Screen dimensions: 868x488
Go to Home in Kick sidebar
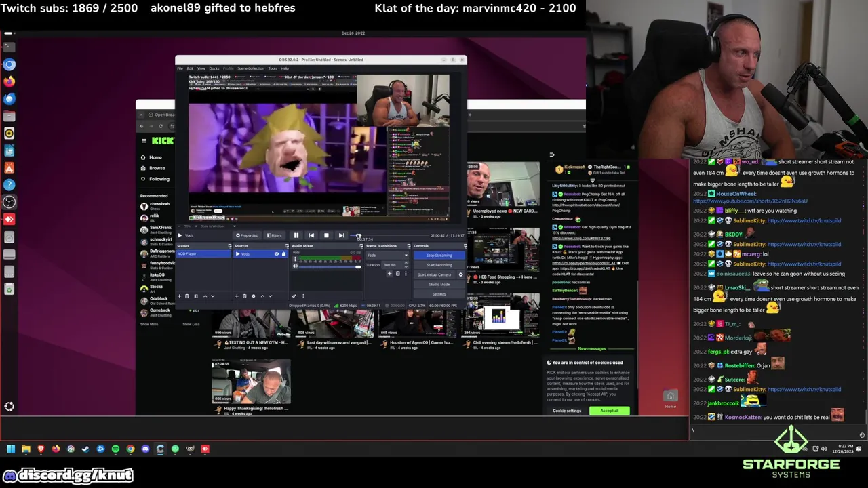151,157
